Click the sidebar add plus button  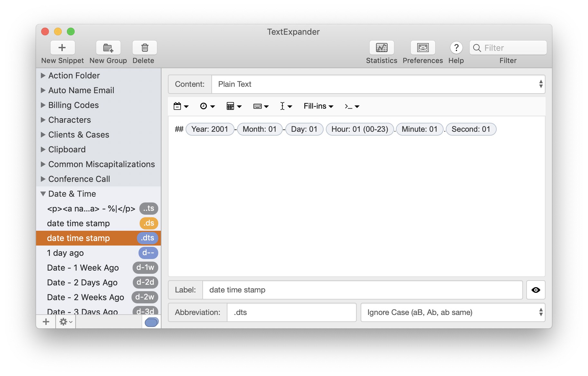click(46, 322)
